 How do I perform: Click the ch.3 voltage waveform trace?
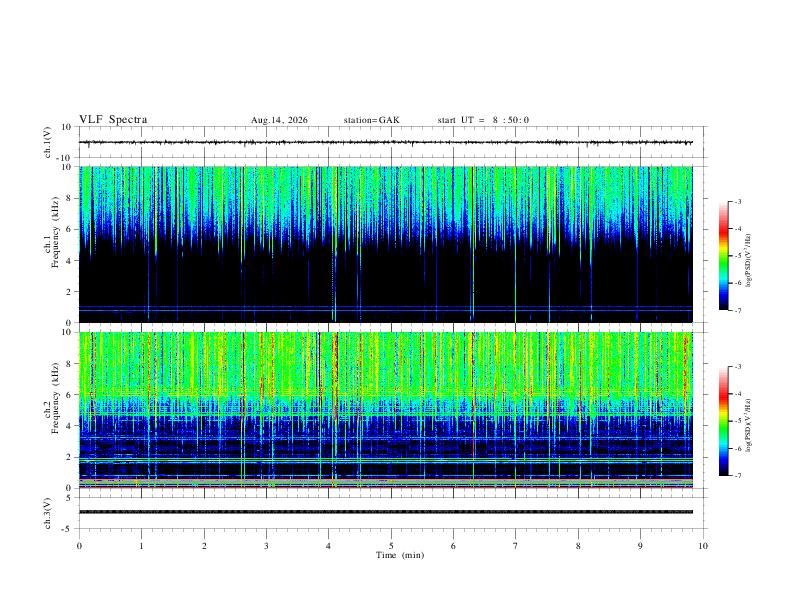(386, 512)
